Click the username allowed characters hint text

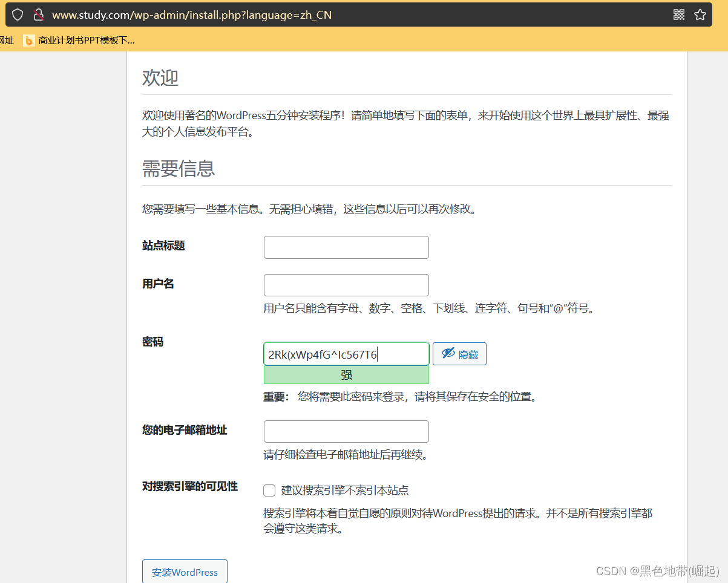430,308
